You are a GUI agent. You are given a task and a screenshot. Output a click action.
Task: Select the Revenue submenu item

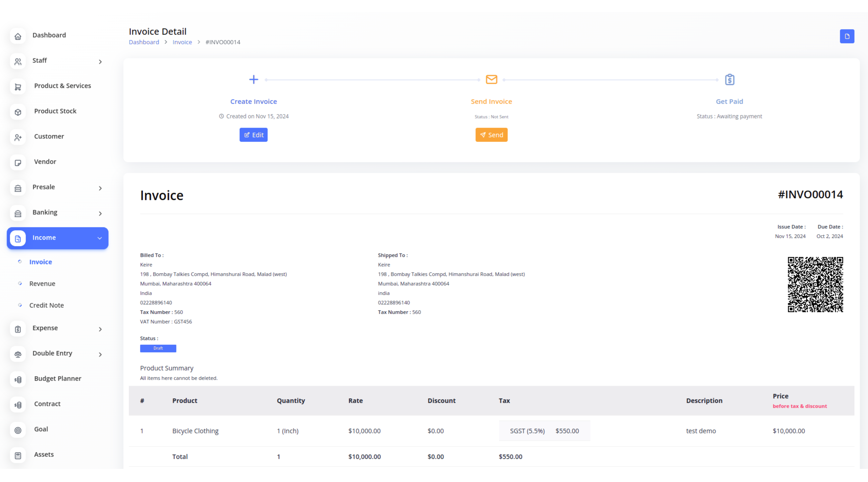click(42, 283)
